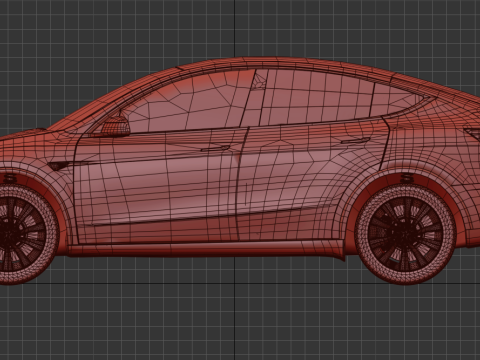
Task: Select the front door handle
Action: [x=215, y=148]
